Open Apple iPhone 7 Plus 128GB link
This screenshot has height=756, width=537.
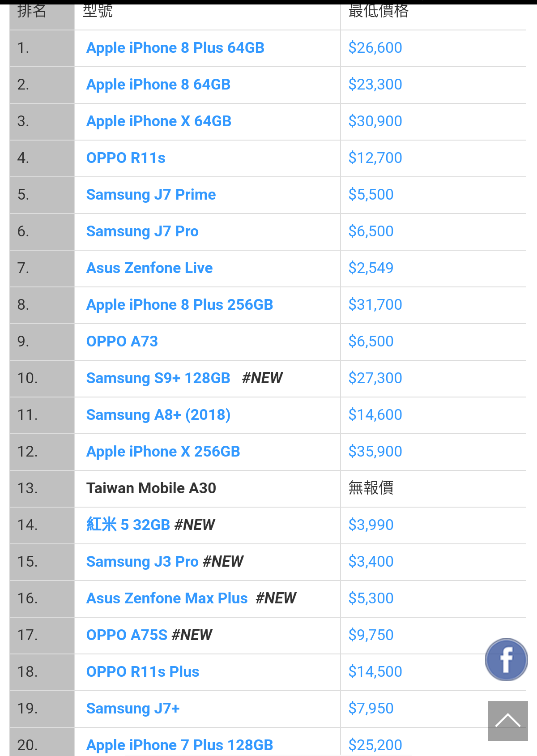(179, 745)
